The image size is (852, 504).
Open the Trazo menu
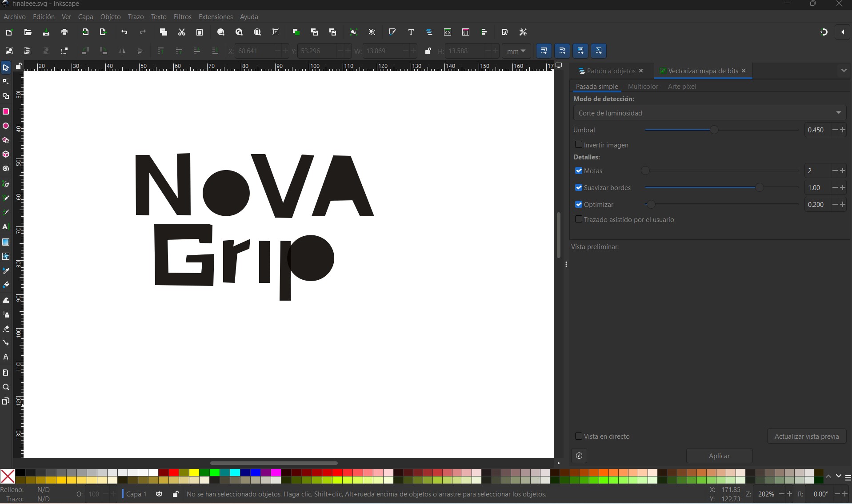136,16
